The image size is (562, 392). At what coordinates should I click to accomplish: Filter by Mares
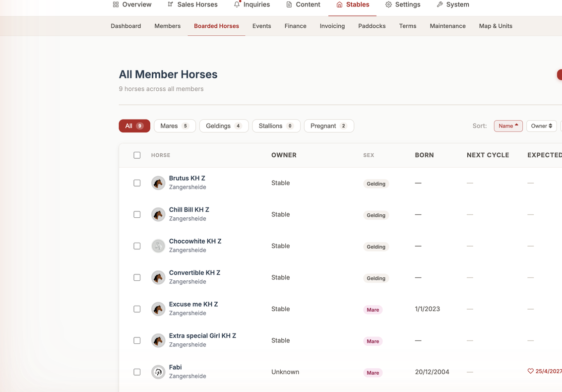(x=175, y=126)
